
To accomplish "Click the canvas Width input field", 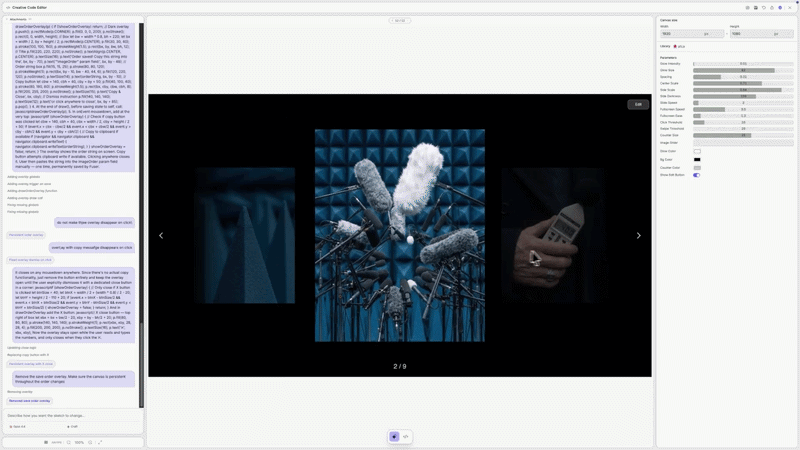I will (x=692, y=34).
